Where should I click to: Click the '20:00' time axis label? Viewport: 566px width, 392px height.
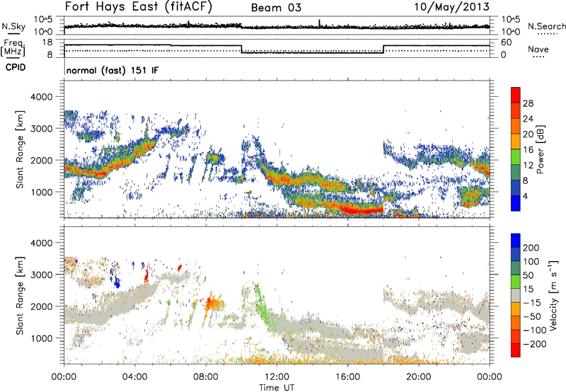point(419,377)
